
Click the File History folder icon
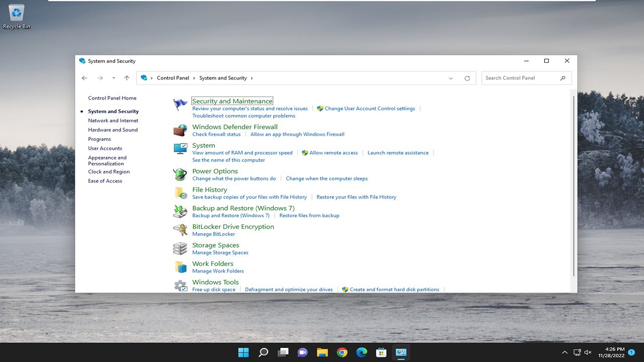point(181,193)
